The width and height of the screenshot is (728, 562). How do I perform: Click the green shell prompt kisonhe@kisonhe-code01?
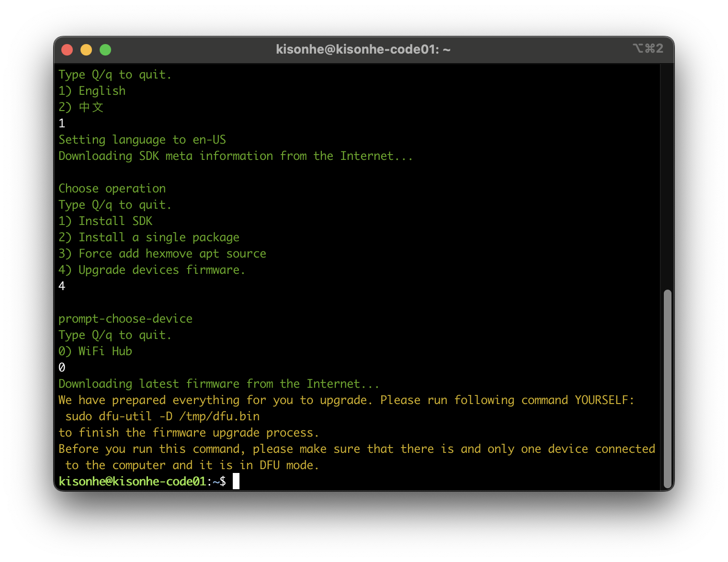click(132, 482)
